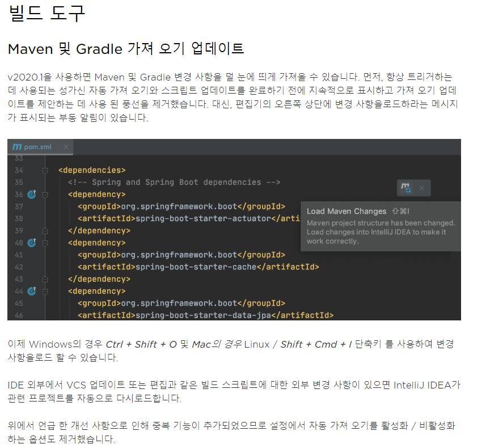The width and height of the screenshot is (486, 448).
Task: Click spring-boot-starter-actuator artifactId line
Action: click(x=189, y=218)
